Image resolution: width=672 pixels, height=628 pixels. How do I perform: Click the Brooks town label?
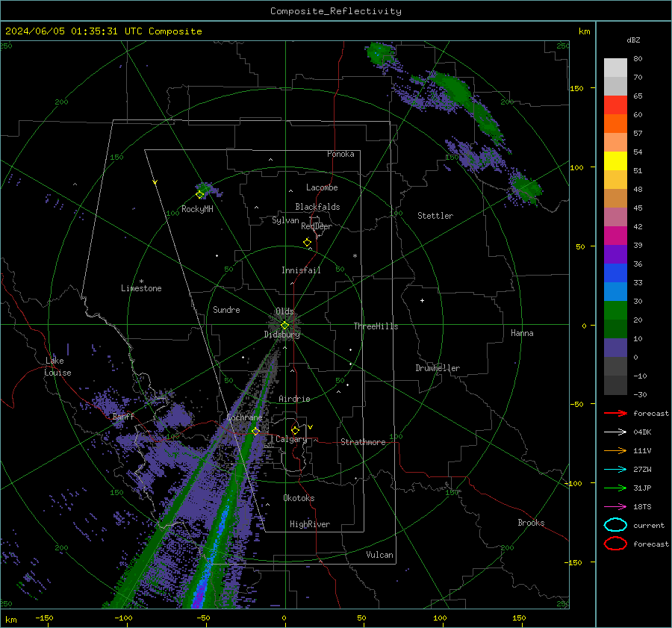point(531,523)
